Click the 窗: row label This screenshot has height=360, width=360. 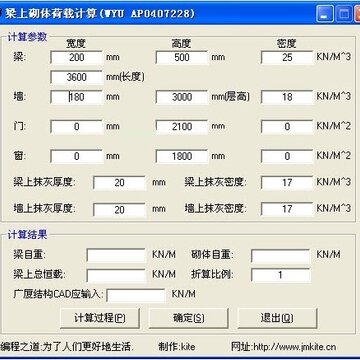point(19,156)
